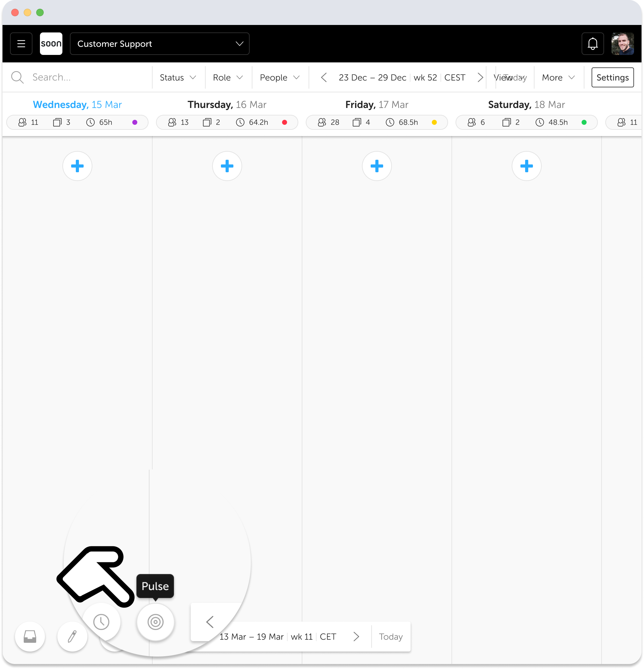This screenshot has width=644, height=669.
Task: Click the red status dot on Thursday
Action: tap(284, 122)
